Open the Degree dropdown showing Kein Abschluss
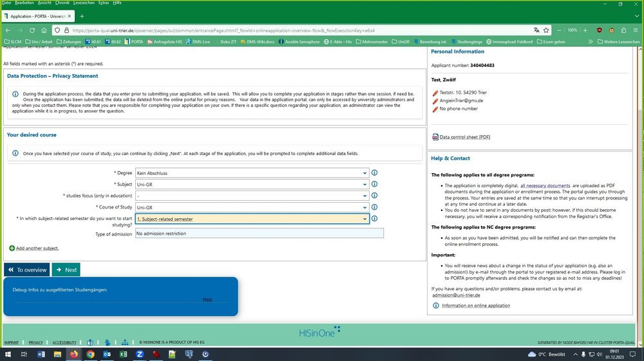The image size is (644, 361). pyautogui.click(x=252, y=173)
